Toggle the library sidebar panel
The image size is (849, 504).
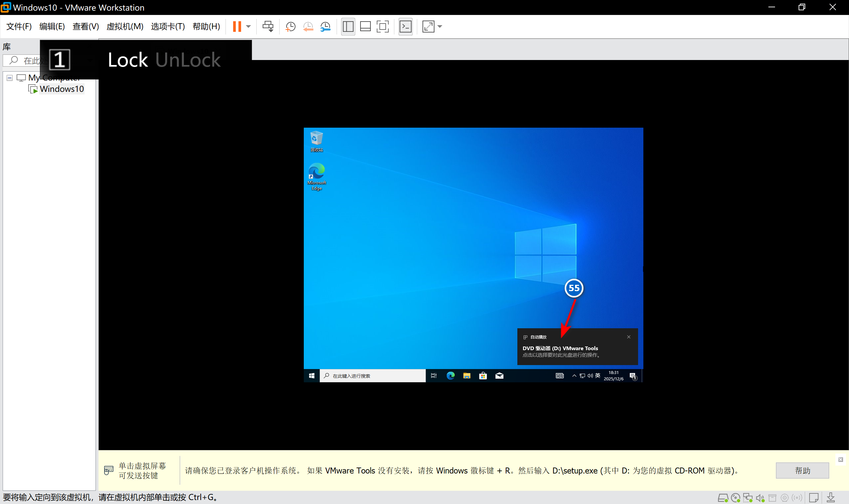click(348, 26)
